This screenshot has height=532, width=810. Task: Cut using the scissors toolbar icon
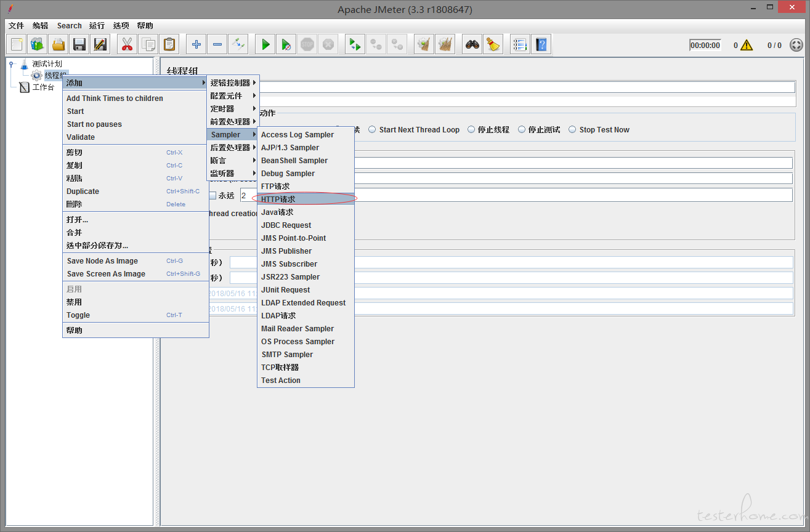[x=128, y=44]
